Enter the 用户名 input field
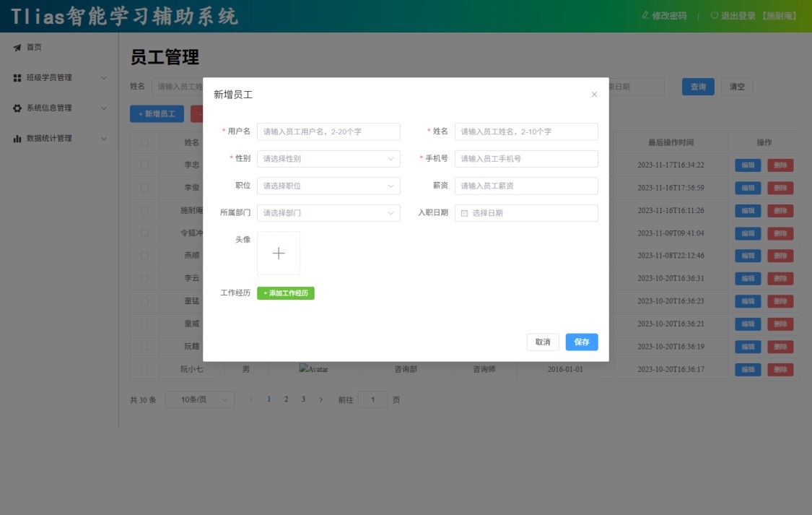Screen dimensions: 812x515 pos(328,131)
